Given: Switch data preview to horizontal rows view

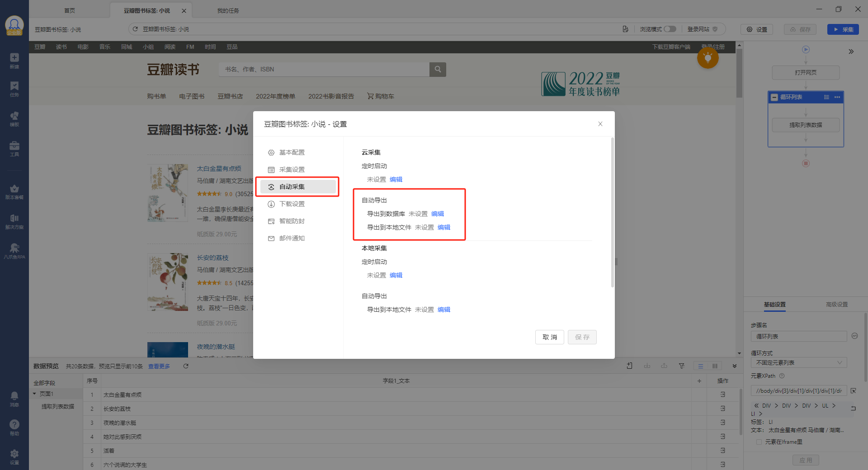Looking at the screenshot, I should 701,366.
